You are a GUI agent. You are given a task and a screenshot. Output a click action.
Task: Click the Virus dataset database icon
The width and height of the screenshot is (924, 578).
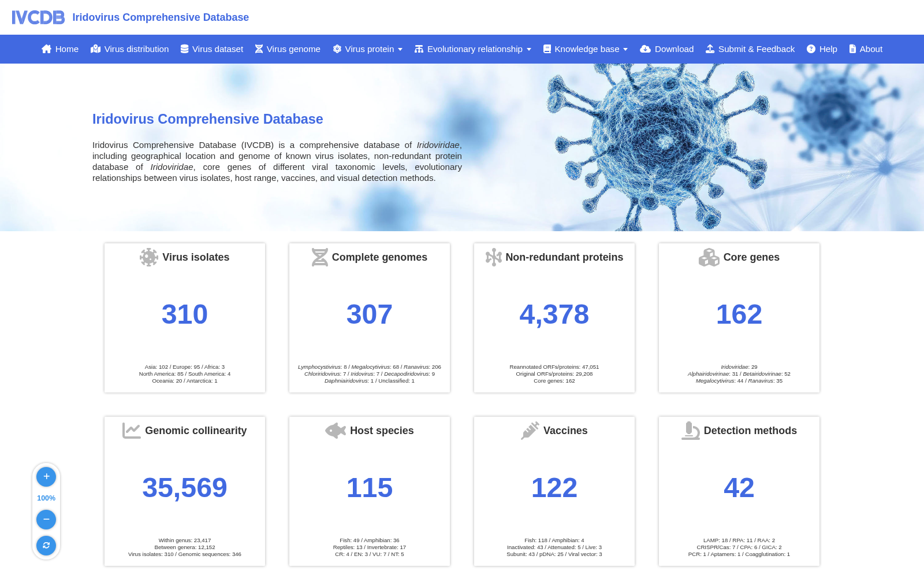(x=185, y=49)
